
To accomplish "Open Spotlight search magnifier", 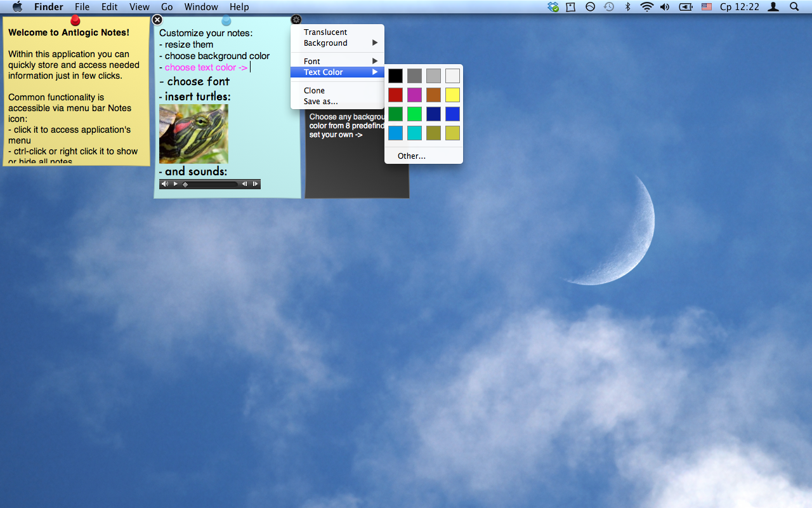I will point(794,7).
